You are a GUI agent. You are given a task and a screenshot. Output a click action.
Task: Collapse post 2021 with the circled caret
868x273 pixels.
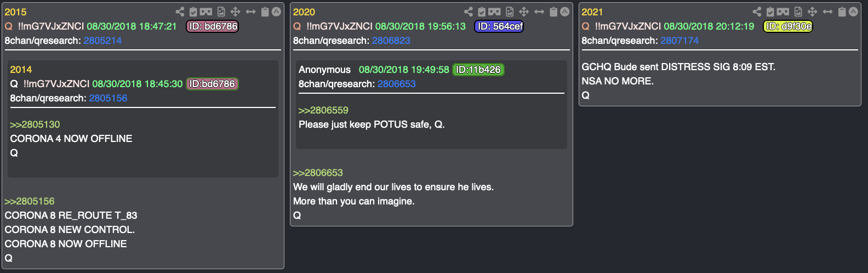[x=854, y=12]
